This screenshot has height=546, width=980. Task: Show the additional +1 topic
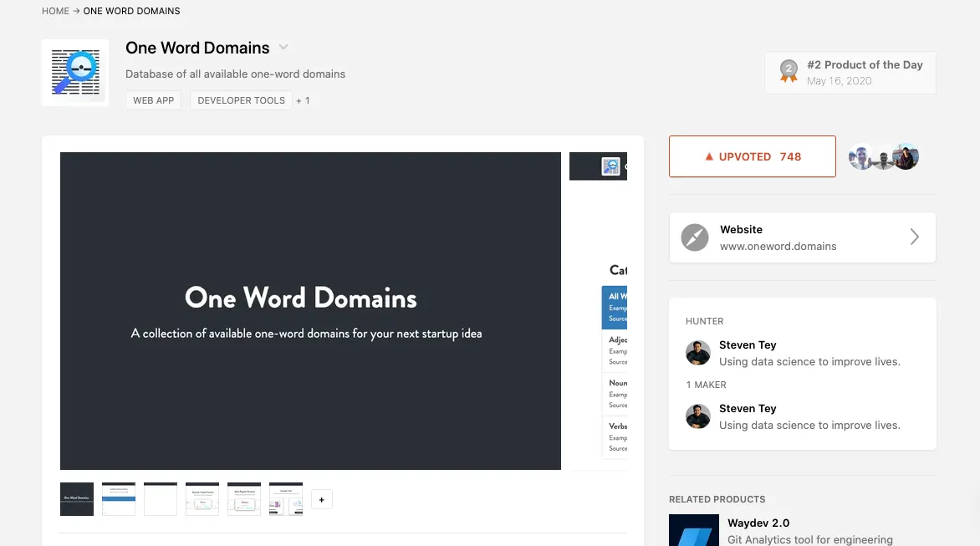[304, 100]
